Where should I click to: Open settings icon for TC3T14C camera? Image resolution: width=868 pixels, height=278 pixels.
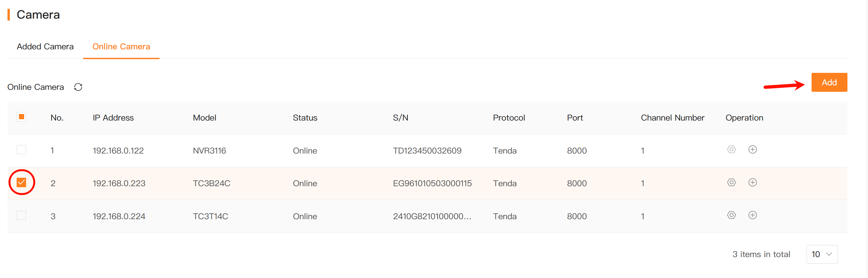point(731,215)
